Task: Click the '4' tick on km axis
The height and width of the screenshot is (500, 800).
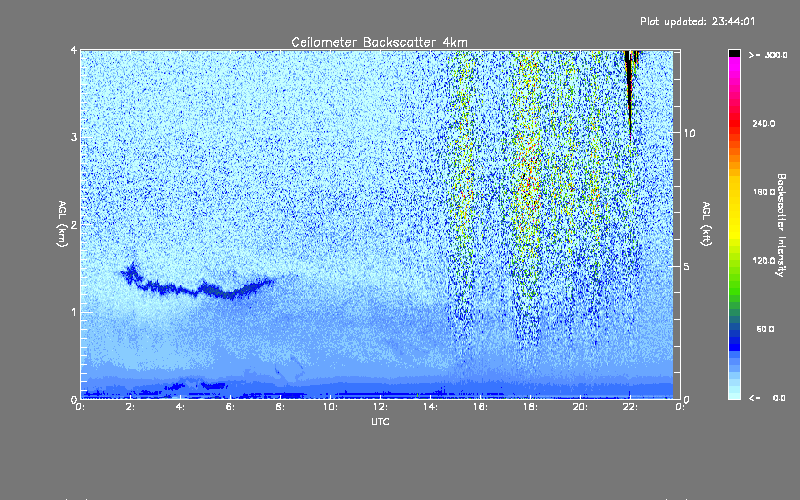Action: [74, 50]
